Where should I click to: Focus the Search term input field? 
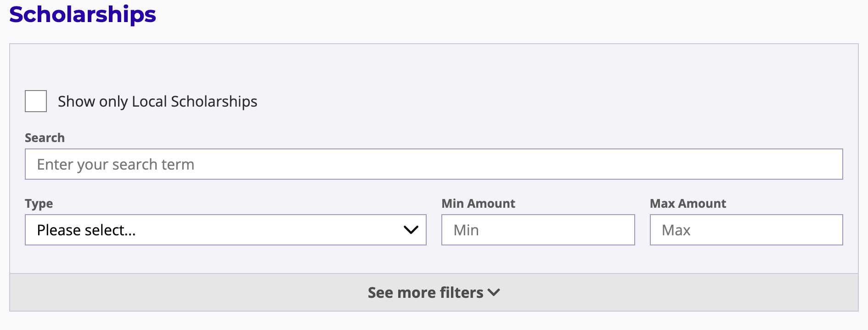pyautogui.click(x=434, y=164)
